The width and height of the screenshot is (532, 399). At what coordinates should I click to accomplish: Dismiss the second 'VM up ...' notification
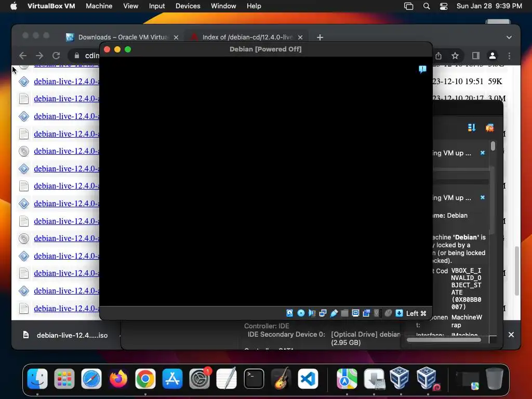click(483, 197)
